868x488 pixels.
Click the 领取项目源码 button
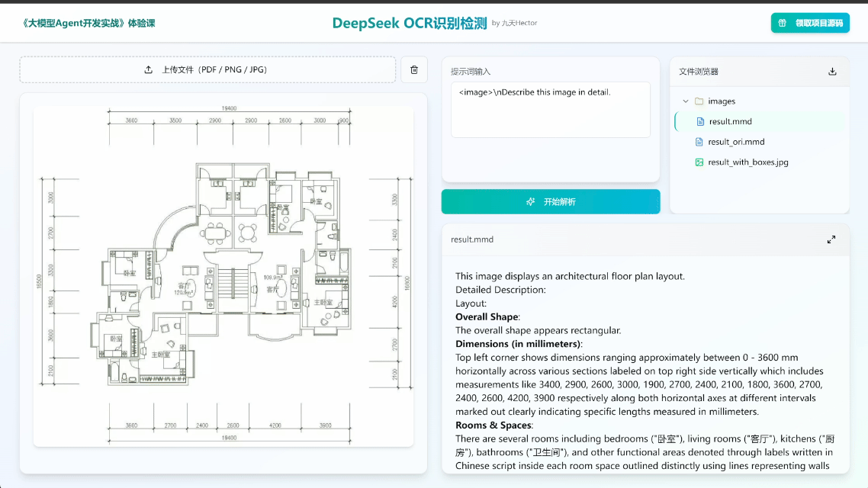(810, 23)
